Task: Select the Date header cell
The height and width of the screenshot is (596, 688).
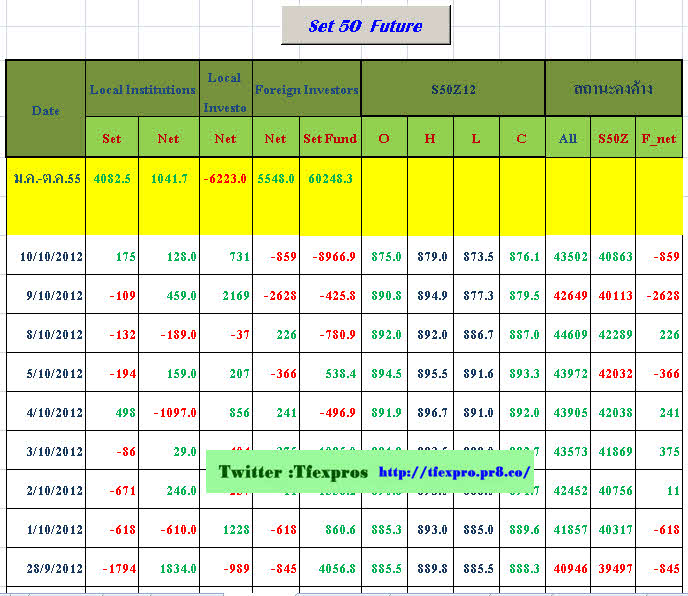Action: pos(46,110)
